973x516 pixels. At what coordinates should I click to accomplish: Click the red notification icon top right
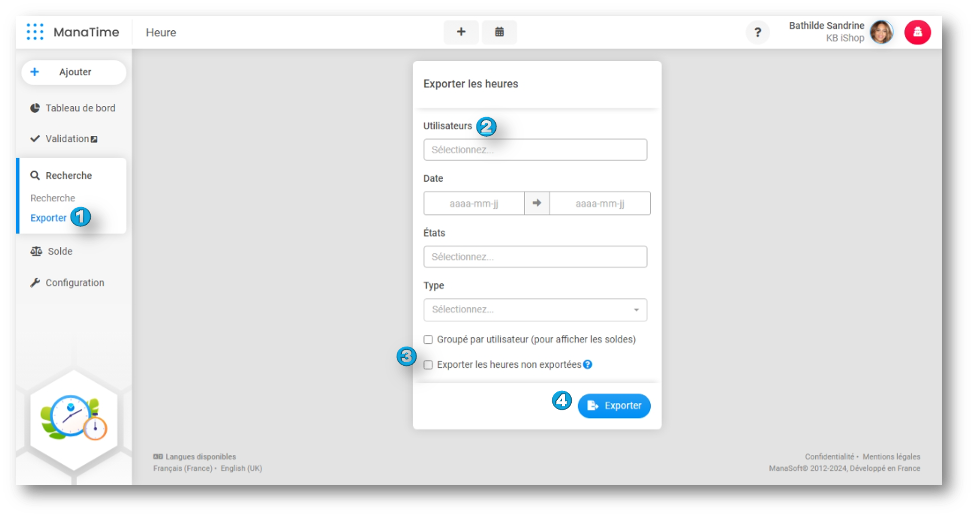click(917, 33)
